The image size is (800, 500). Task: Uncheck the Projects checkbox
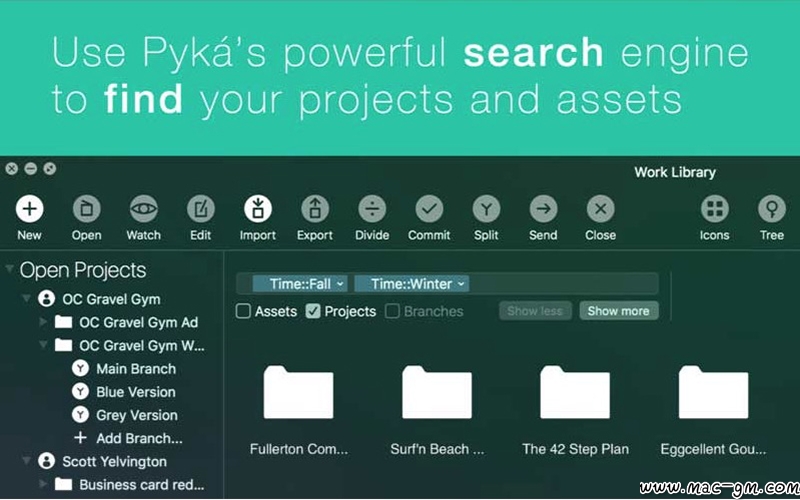click(x=313, y=311)
